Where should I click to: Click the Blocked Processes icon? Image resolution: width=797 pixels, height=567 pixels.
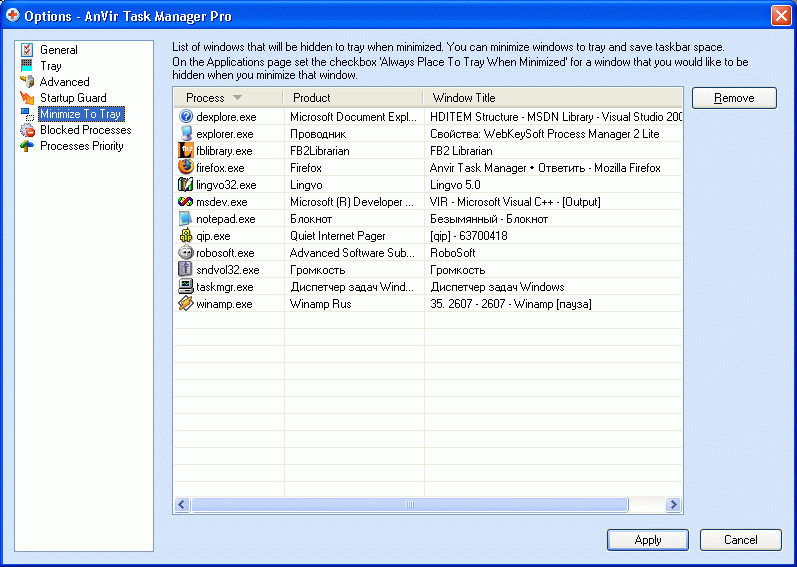pyautogui.click(x=27, y=130)
